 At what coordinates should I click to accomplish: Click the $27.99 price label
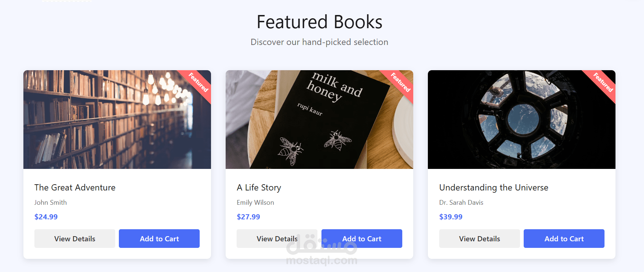click(248, 217)
